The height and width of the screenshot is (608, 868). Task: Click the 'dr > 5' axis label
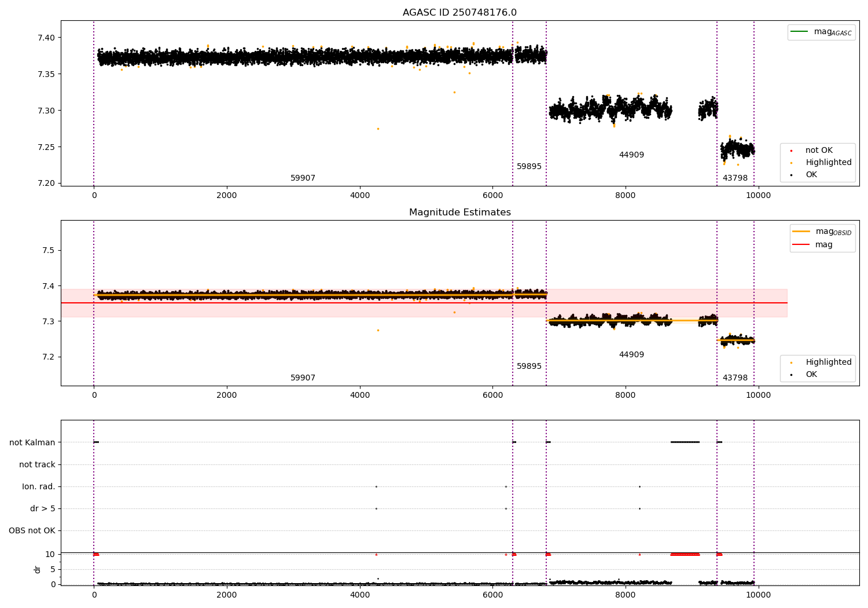(x=43, y=508)
